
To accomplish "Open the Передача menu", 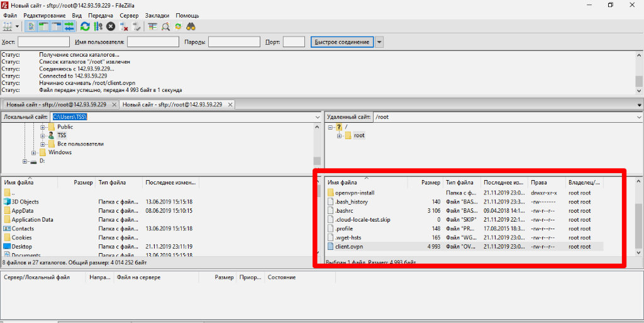I will (101, 15).
